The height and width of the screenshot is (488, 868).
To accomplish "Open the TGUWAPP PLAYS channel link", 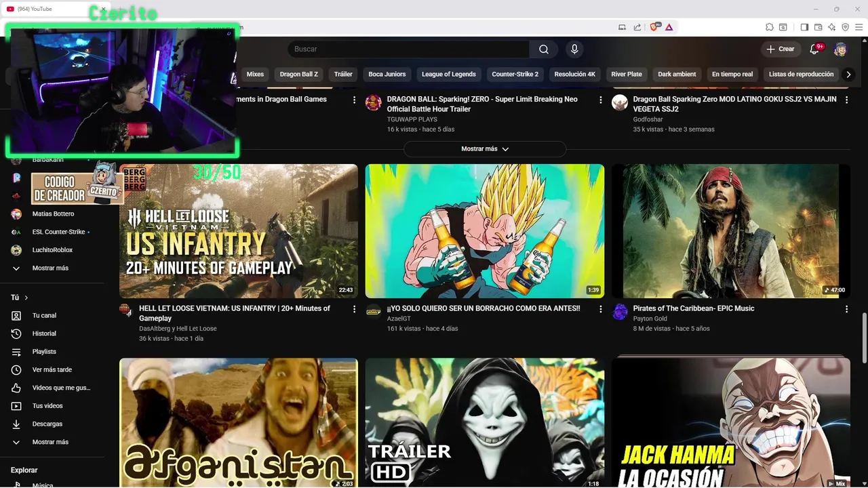I will (x=412, y=119).
